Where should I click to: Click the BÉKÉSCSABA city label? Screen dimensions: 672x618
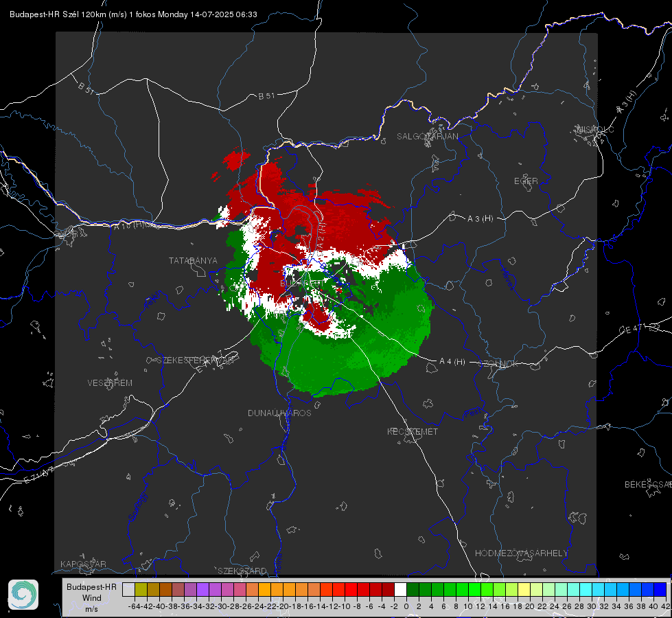pyautogui.click(x=648, y=485)
